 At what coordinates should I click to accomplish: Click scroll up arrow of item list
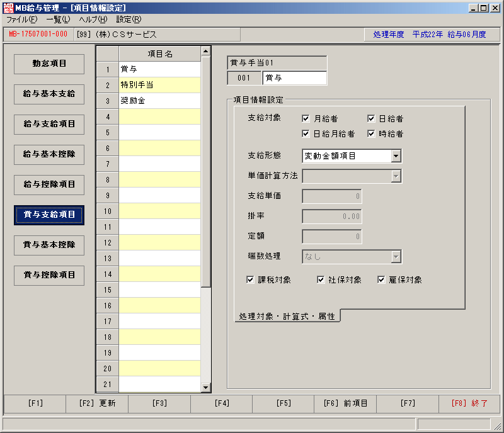206,51
